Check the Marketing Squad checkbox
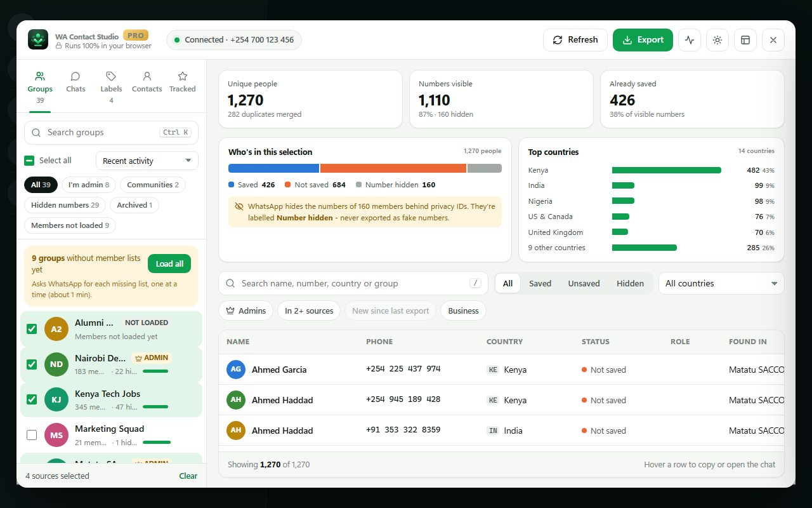This screenshot has height=508, width=812. (32, 435)
